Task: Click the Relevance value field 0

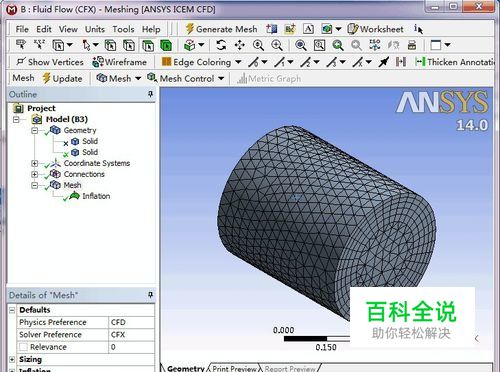Action: coord(132,347)
